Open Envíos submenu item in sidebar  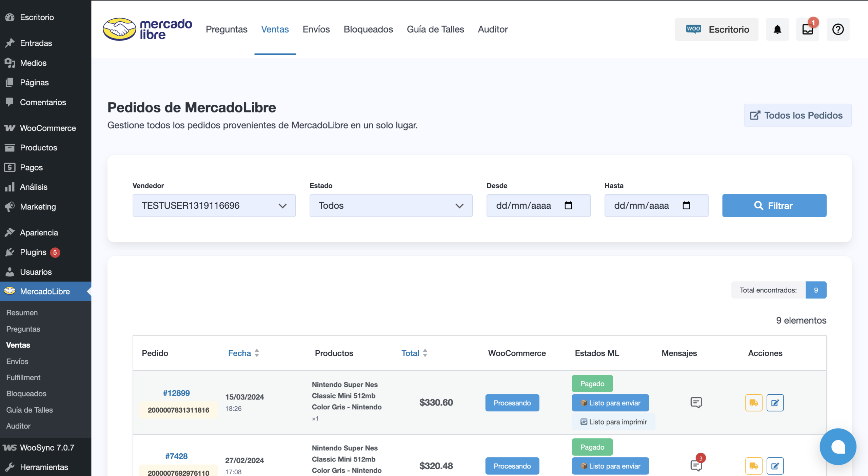pyautogui.click(x=17, y=361)
